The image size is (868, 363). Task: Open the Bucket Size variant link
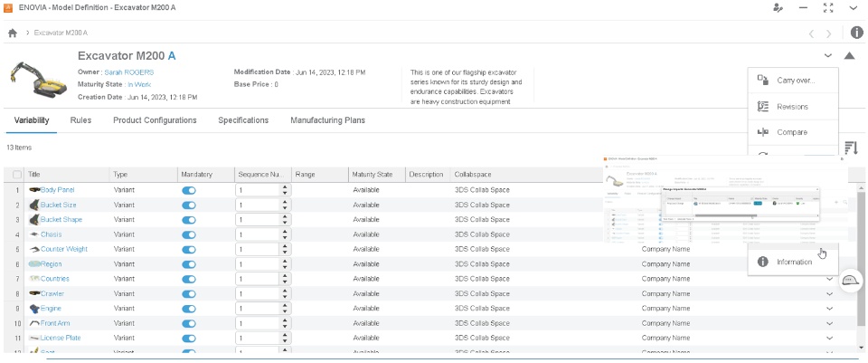(x=59, y=205)
